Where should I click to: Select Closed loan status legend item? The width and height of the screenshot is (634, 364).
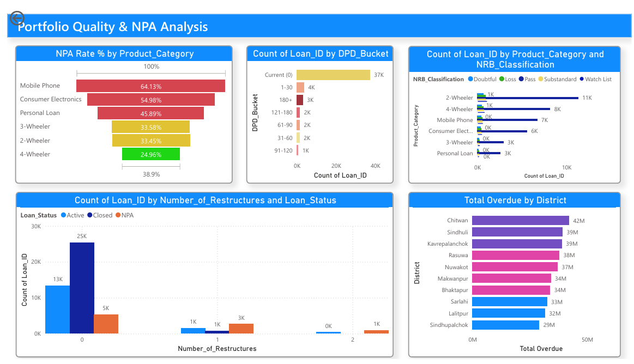pyautogui.click(x=100, y=215)
